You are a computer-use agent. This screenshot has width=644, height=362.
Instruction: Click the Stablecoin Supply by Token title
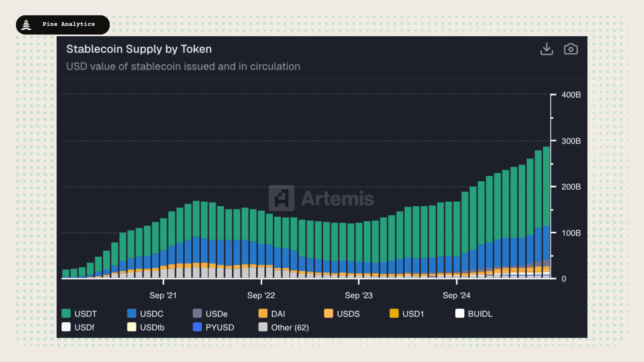pos(139,49)
